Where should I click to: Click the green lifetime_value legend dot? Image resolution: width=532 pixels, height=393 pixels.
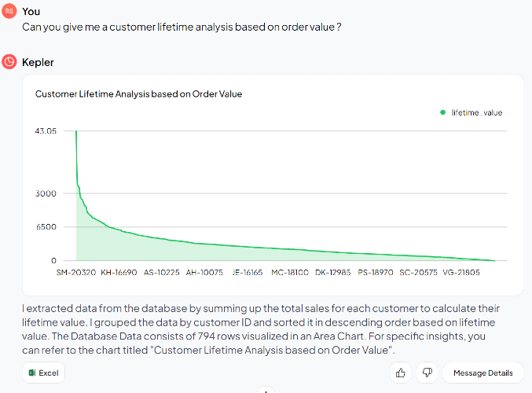442,112
